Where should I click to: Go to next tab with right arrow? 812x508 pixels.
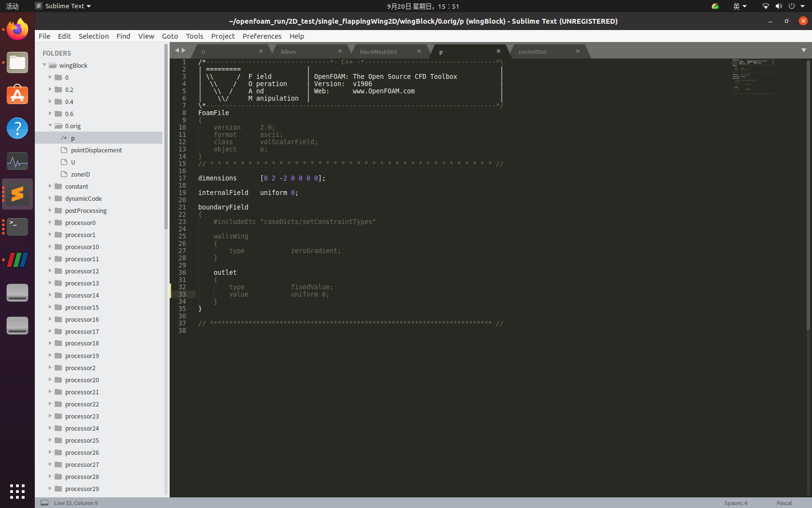(x=184, y=50)
